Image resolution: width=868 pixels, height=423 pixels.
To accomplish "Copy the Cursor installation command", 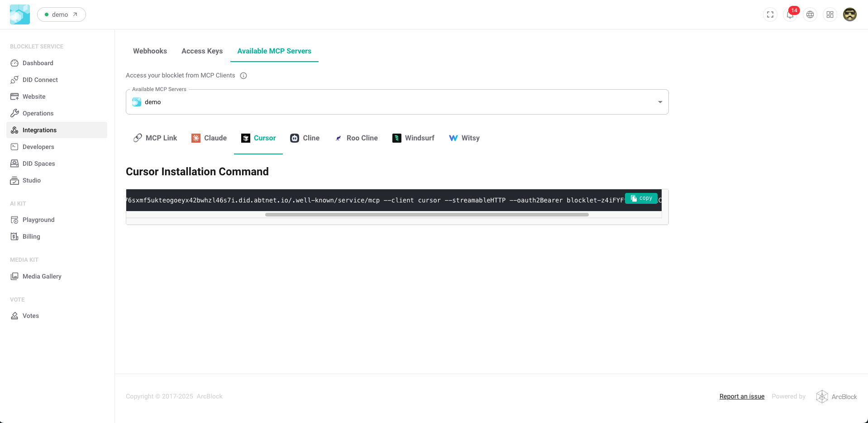I will pyautogui.click(x=641, y=198).
